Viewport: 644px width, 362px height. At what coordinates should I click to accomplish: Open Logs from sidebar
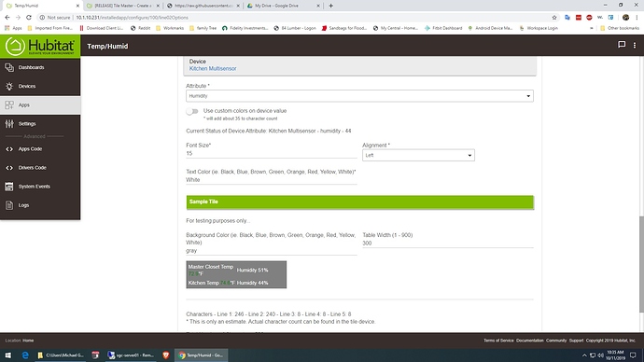(40, 205)
